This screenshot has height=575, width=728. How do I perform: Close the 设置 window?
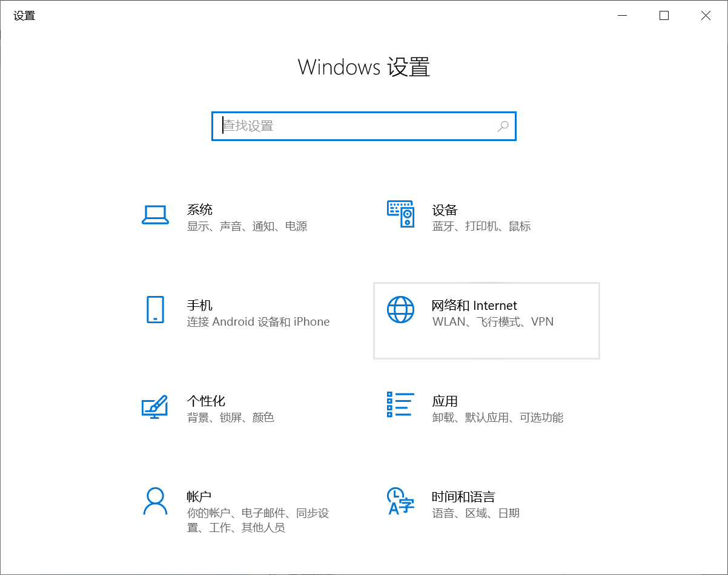(x=706, y=16)
